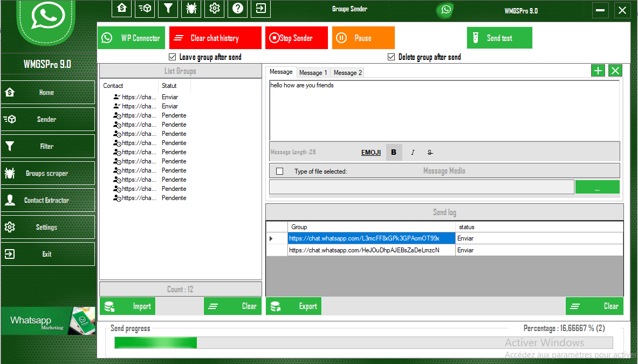Clear the Send log
Screen dimensions: 638x364
pos(594,306)
